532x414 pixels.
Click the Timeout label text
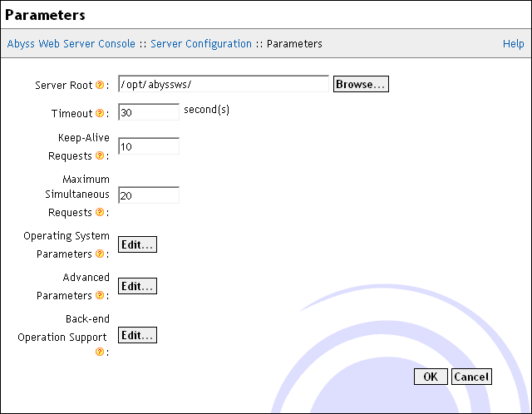[72, 113]
